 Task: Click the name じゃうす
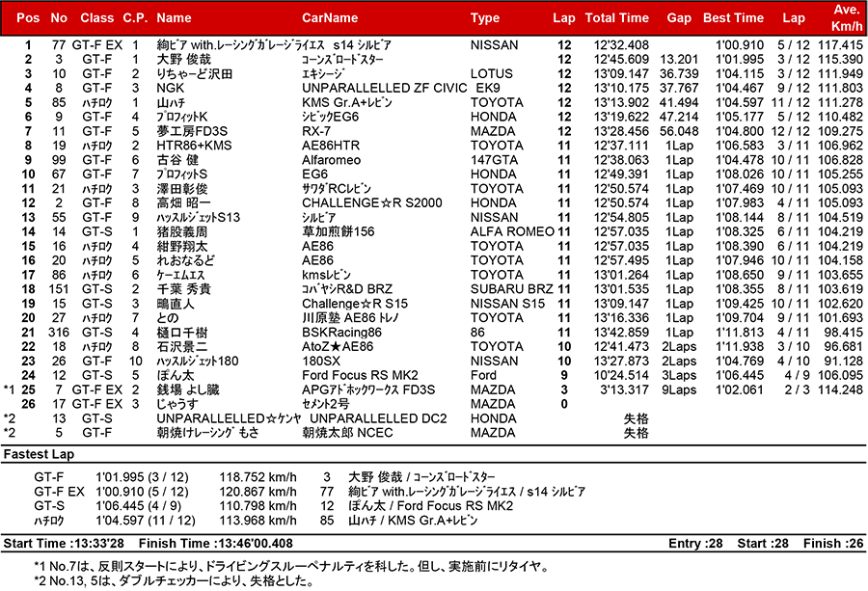[x=176, y=405]
